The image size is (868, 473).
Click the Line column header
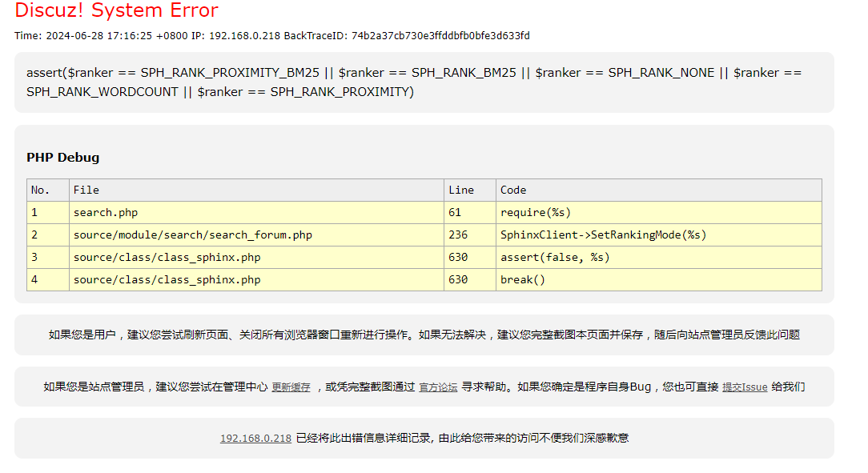[461, 190]
